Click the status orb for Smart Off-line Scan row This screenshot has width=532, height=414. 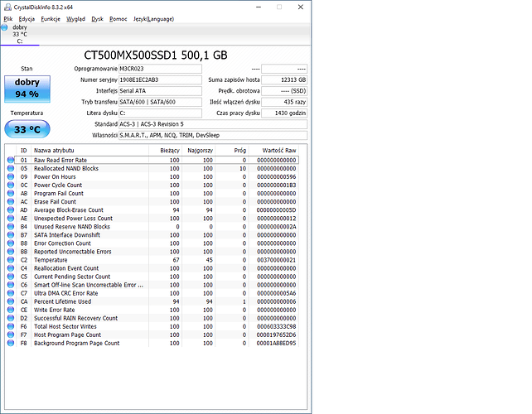[11, 285]
